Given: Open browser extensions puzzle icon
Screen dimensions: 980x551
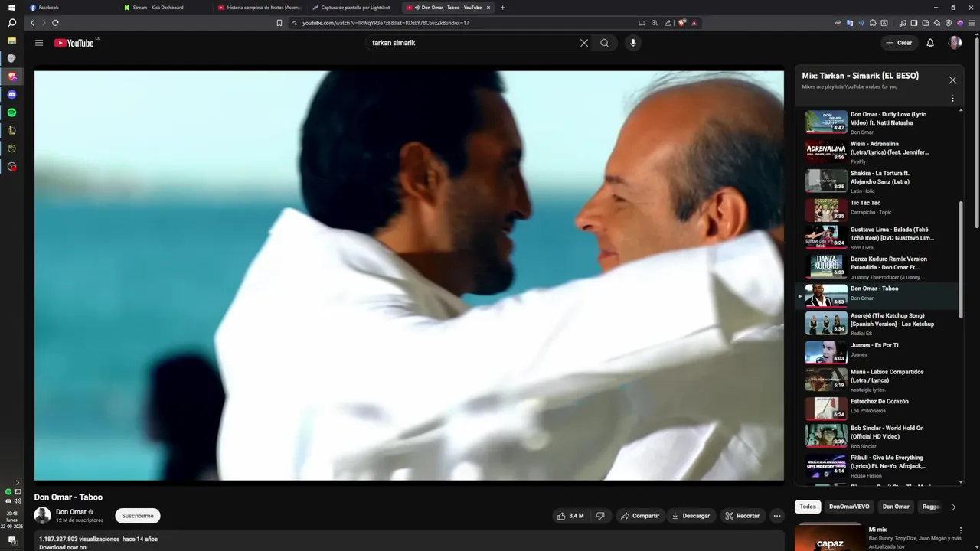Looking at the screenshot, I should 873,23.
